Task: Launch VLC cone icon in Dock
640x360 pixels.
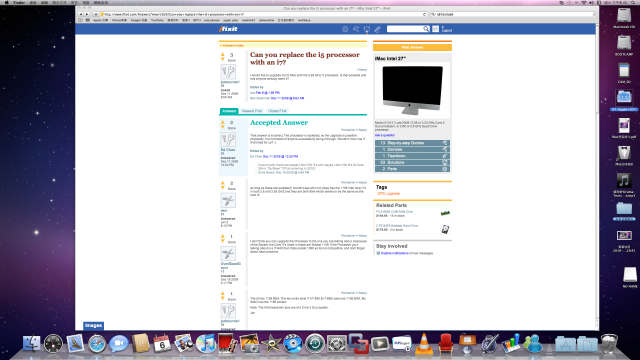Action: click(x=424, y=344)
